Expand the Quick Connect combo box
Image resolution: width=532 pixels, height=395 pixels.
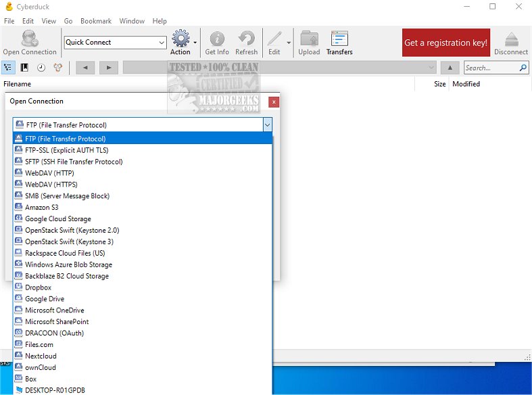pyautogui.click(x=162, y=43)
